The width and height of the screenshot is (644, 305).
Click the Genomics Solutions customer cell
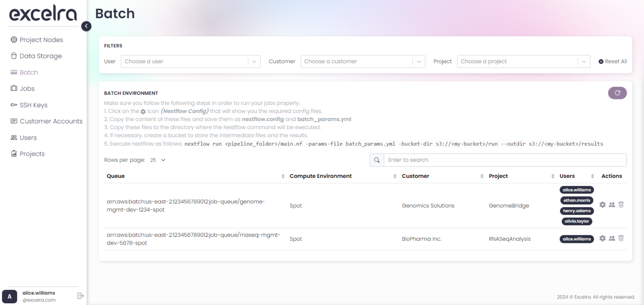click(x=428, y=206)
